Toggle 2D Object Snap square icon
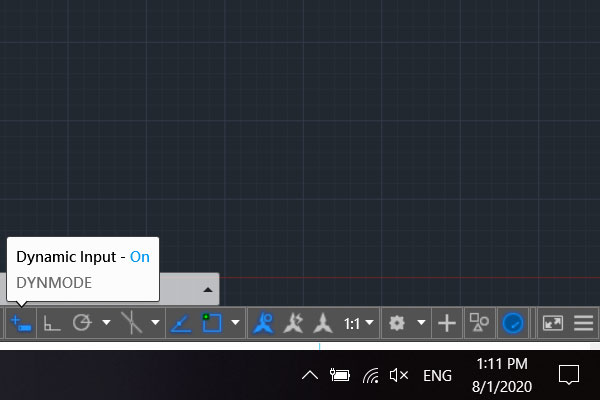600x400 pixels. pos(212,323)
